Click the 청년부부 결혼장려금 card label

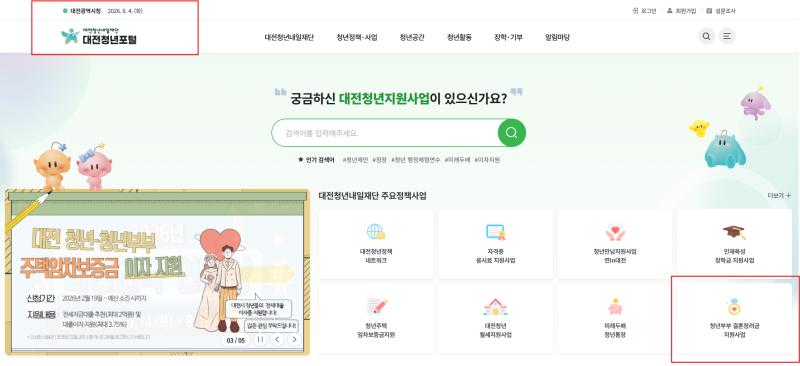(x=735, y=326)
